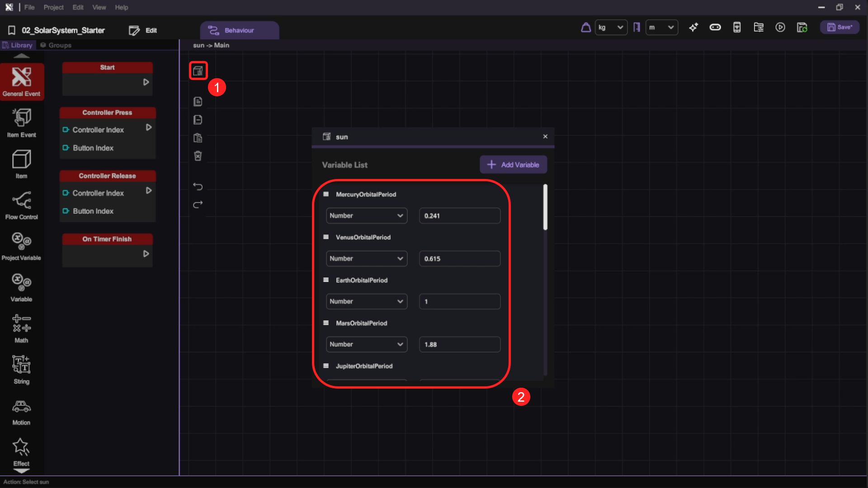Image resolution: width=868 pixels, height=488 pixels.
Task: Open MercuryOrbitalPeriod type dropdown
Action: point(366,216)
